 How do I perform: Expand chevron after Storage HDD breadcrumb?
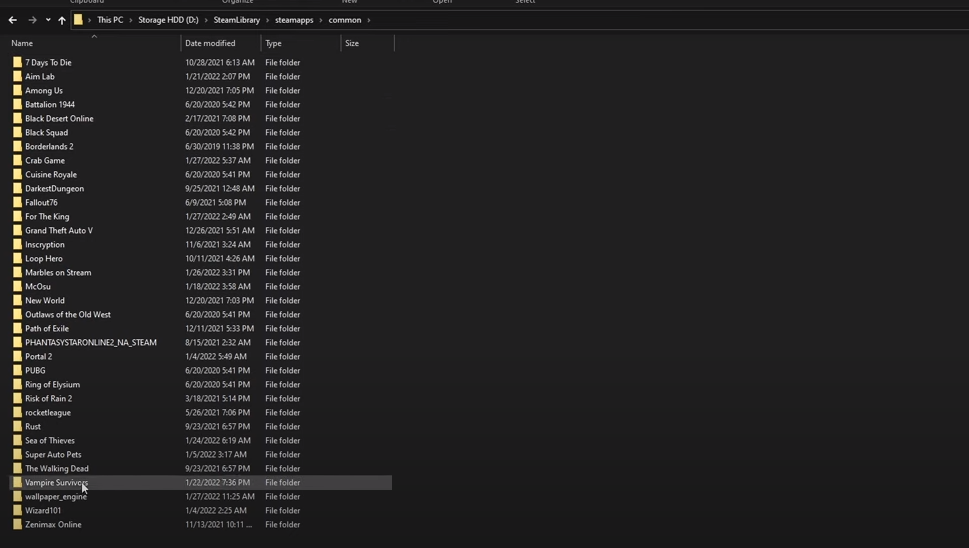206,20
